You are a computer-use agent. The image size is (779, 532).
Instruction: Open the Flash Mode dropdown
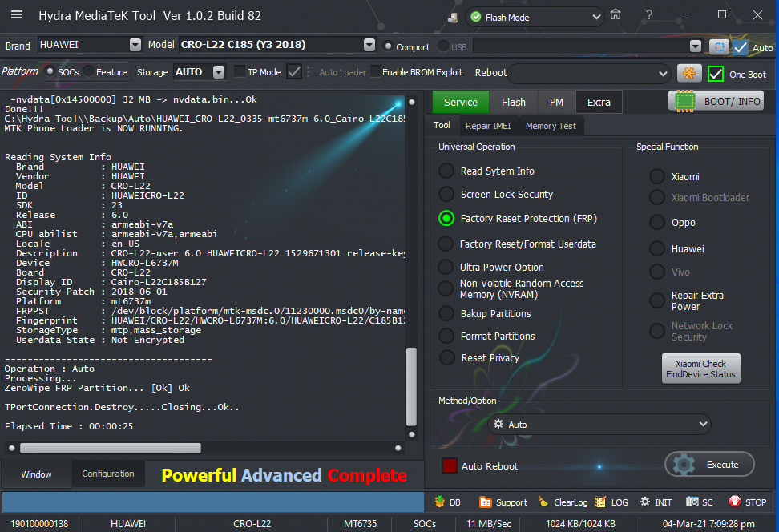(x=535, y=18)
